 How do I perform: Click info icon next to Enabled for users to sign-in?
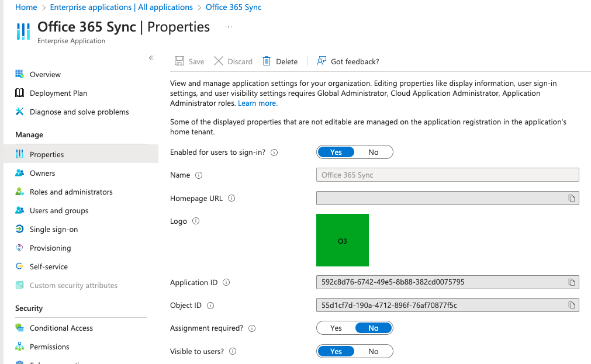point(274,152)
